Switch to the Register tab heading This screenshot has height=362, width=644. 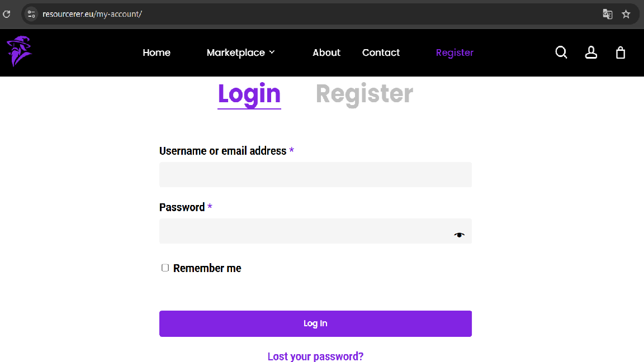(364, 94)
